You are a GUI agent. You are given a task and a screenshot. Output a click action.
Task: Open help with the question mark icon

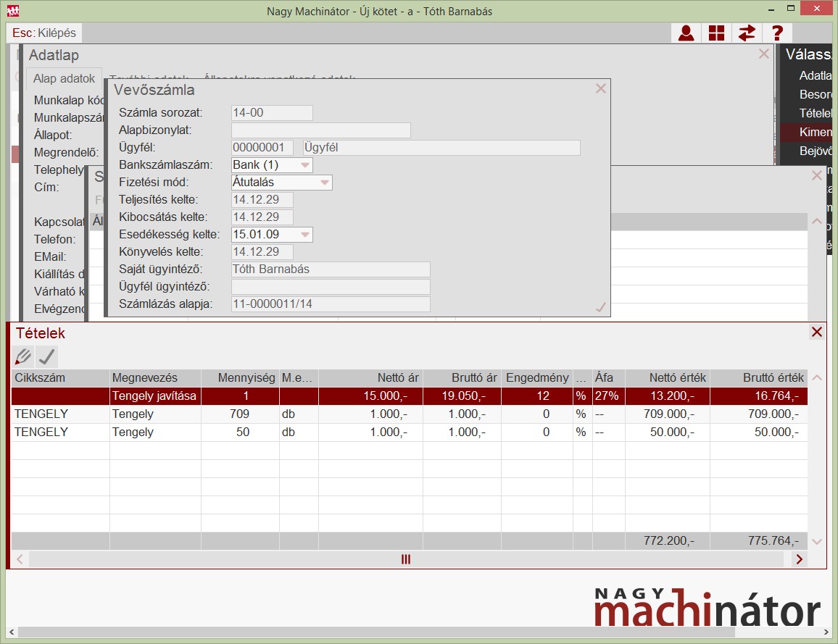777,33
